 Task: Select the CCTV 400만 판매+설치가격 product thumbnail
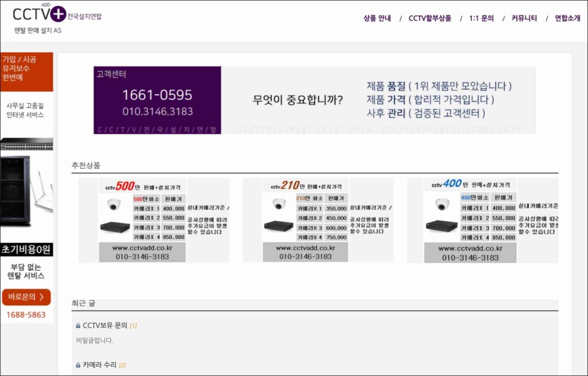point(482,220)
